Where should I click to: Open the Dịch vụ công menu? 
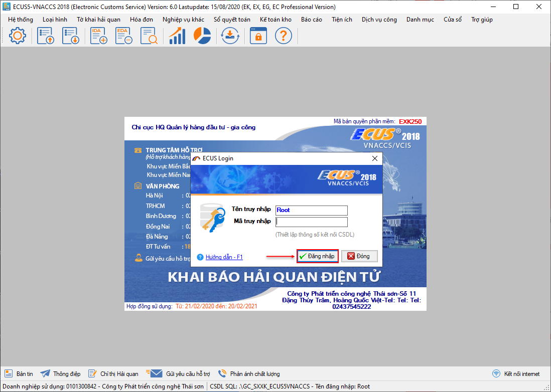click(379, 20)
